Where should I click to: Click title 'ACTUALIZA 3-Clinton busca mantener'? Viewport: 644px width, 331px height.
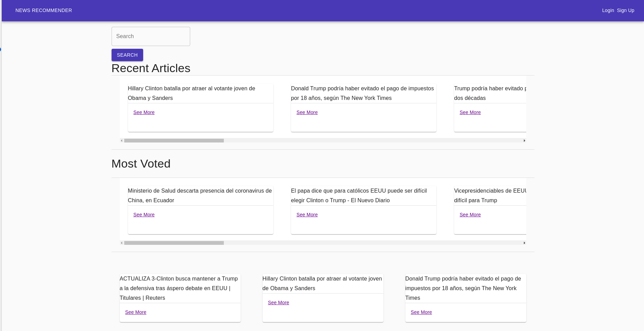click(x=179, y=288)
